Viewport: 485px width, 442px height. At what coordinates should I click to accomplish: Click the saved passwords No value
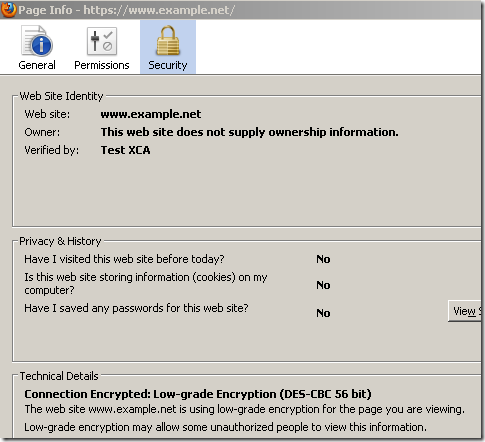click(x=323, y=313)
